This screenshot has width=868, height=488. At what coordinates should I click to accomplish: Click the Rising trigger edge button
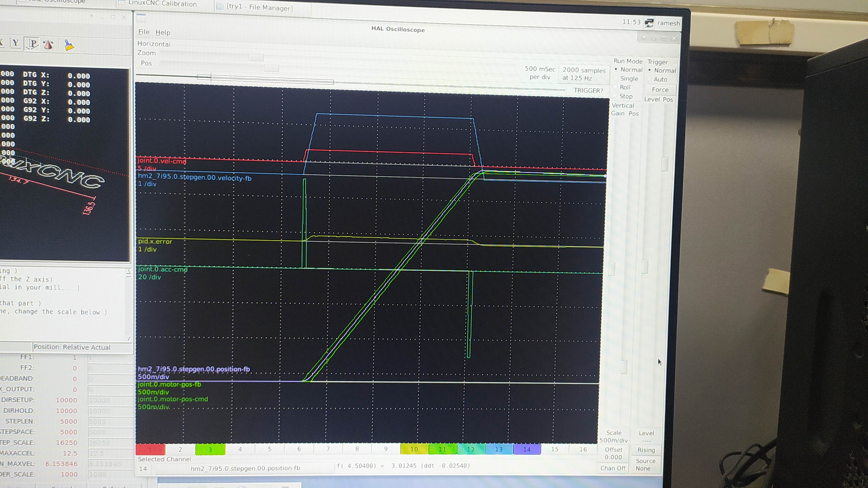click(646, 450)
